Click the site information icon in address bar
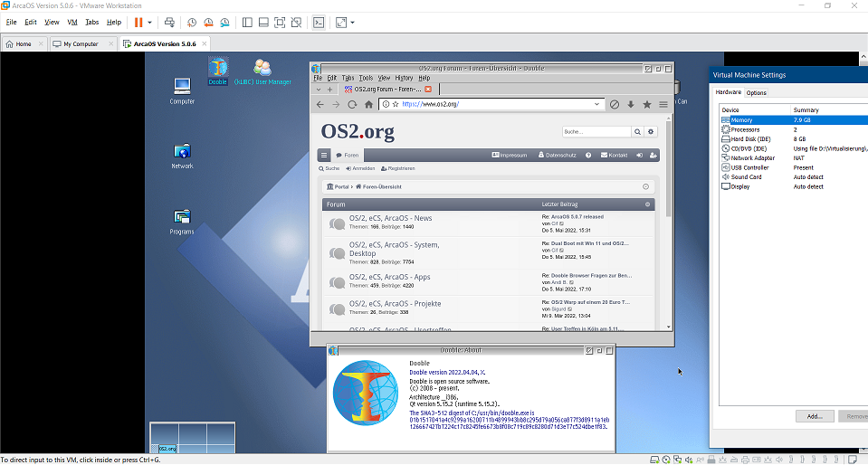Image resolution: width=868 pixels, height=465 pixels. (386, 104)
